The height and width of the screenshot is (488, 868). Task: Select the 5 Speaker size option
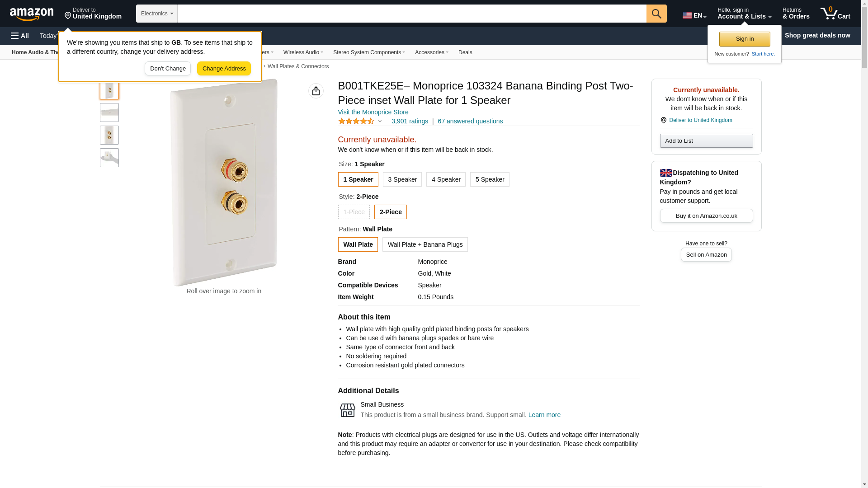click(x=490, y=179)
